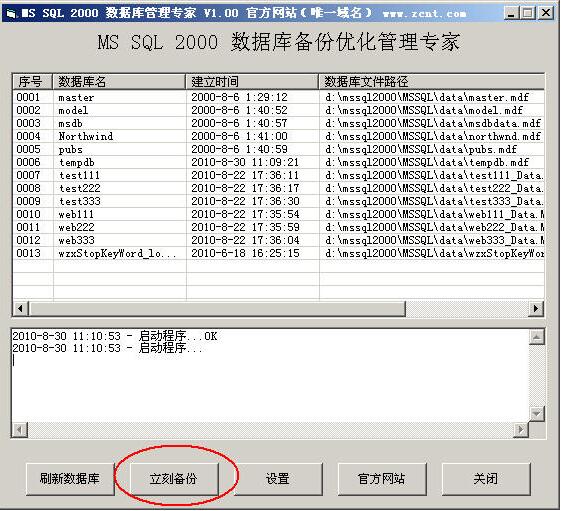Select the web333 database row

point(278,240)
